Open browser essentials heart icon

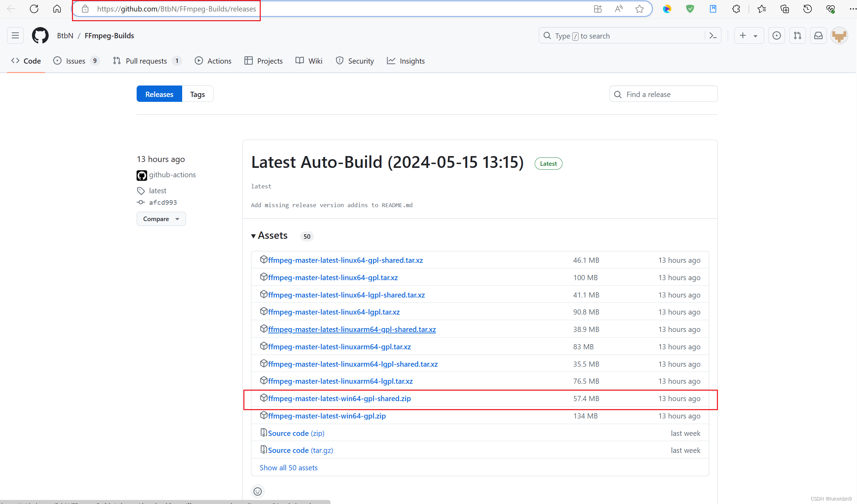(831, 9)
